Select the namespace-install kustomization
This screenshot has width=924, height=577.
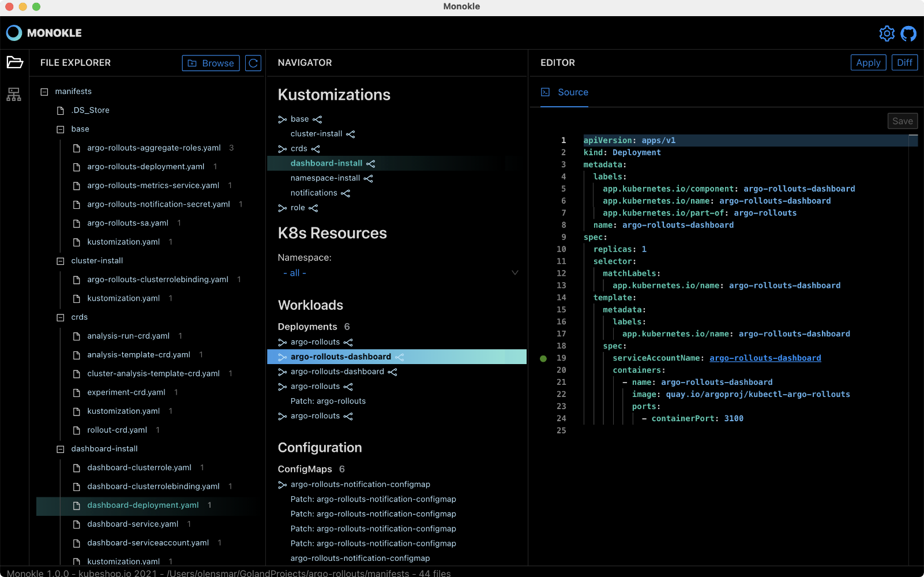pyautogui.click(x=325, y=178)
